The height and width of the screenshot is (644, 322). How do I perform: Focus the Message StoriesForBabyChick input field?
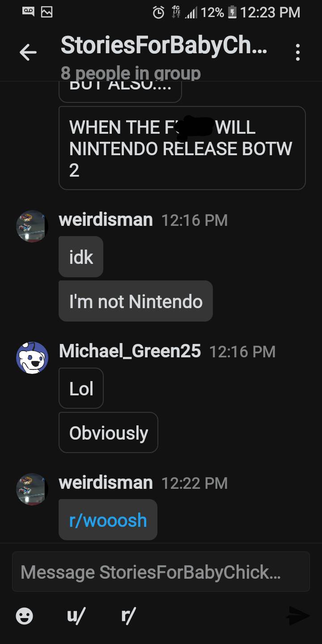click(x=161, y=572)
